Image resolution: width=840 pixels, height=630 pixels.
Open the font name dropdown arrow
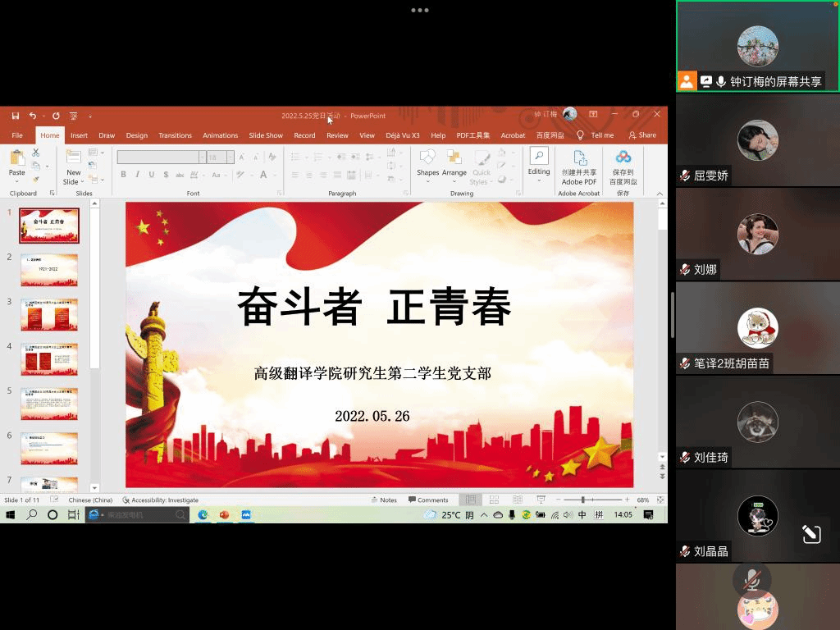202,157
